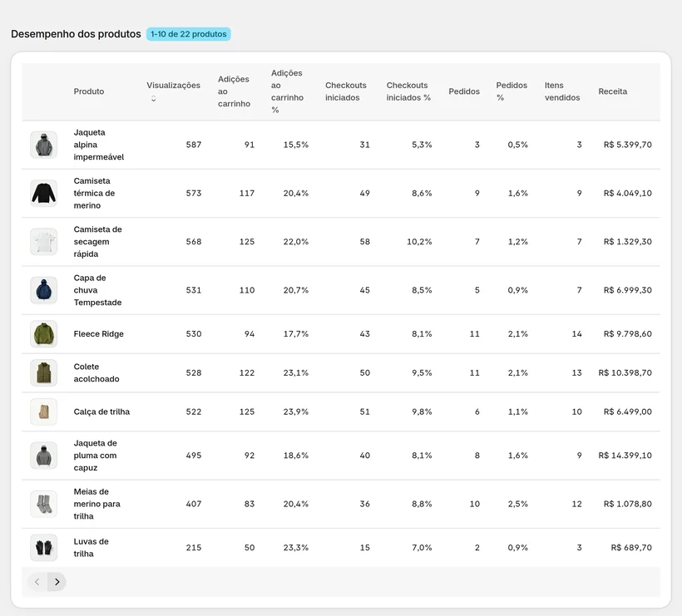Open Camiseta térmica de merino thumbnail
Screen dimensions: 682x616
point(43,193)
